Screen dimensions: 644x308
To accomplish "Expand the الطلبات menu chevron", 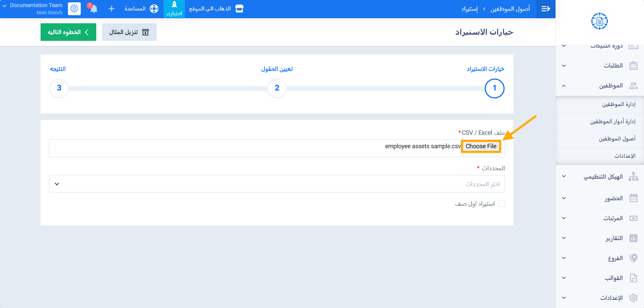I will click(x=564, y=66).
